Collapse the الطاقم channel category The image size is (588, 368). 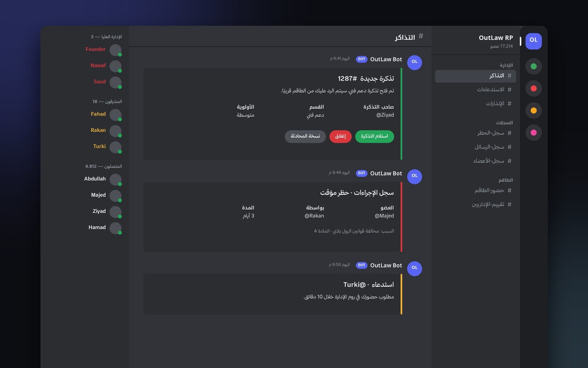(x=506, y=180)
